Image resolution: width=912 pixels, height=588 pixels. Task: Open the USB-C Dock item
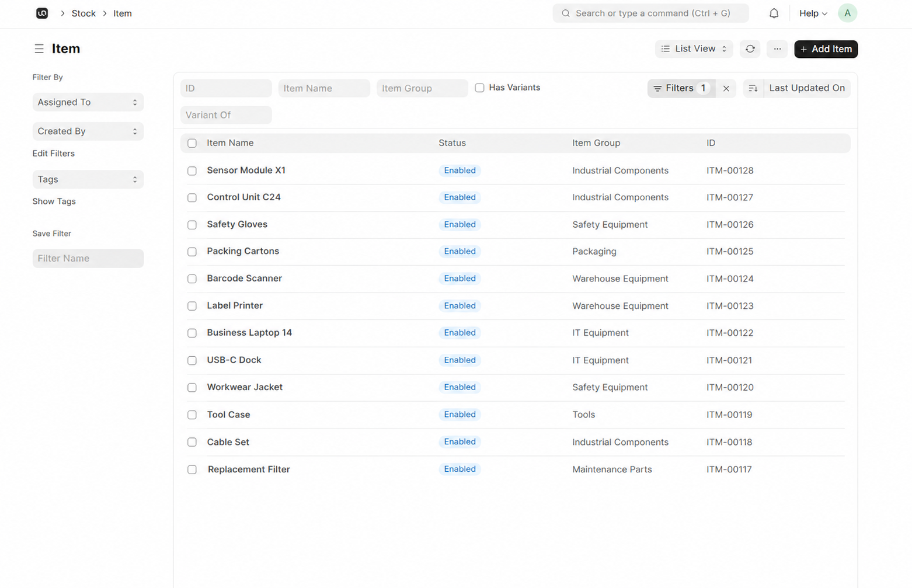pos(234,360)
